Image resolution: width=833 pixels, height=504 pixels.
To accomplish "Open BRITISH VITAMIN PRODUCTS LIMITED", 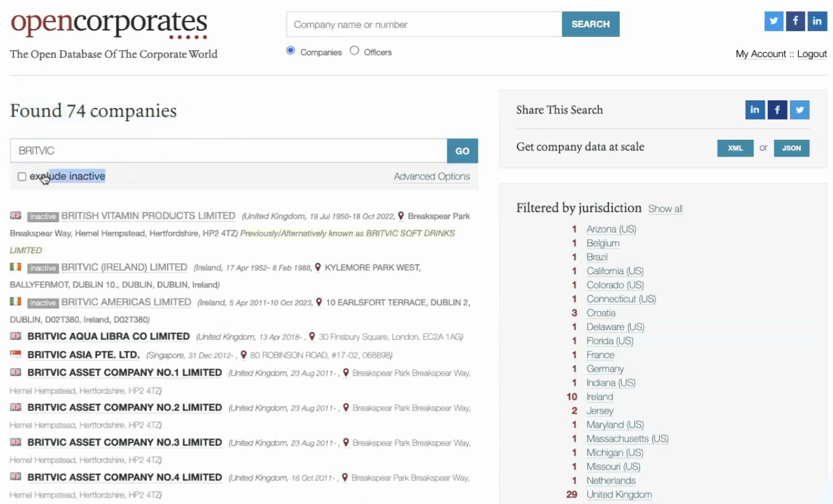I will [x=148, y=216].
